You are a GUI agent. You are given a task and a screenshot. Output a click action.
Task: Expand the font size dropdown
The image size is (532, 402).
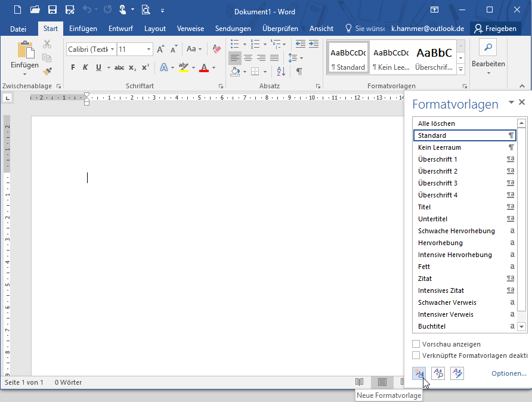pos(149,50)
